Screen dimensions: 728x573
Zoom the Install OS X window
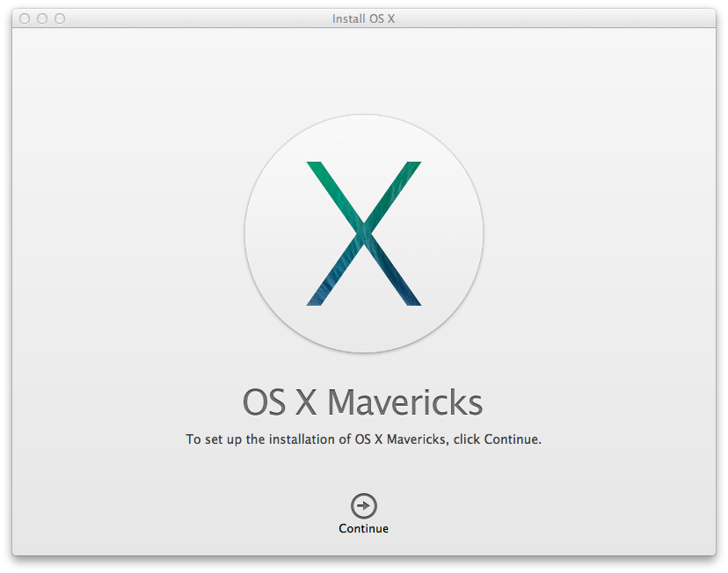click(60, 18)
